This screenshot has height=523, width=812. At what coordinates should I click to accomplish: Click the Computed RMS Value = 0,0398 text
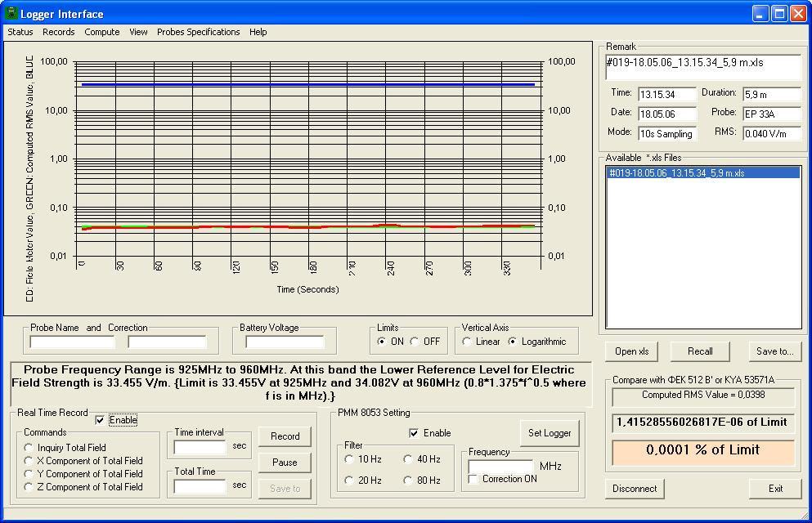click(703, 395)
